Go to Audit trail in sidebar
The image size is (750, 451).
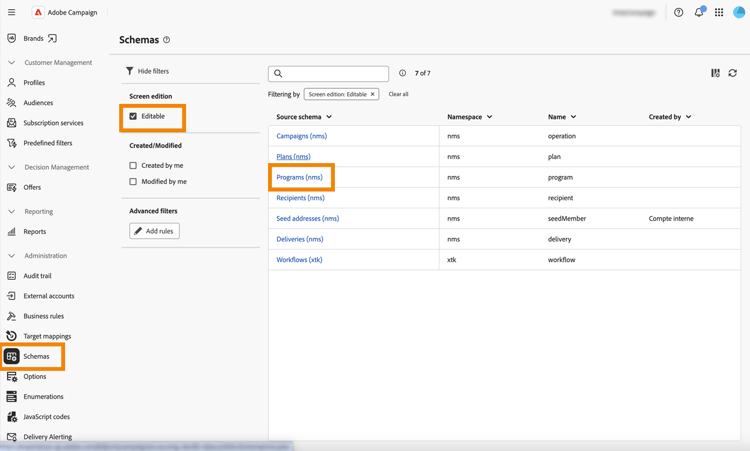click(x=37, y=276)
